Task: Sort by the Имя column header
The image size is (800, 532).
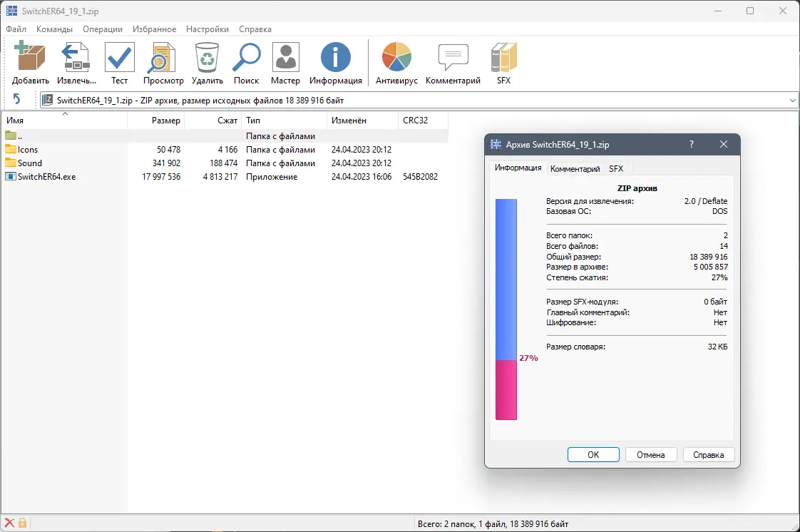Action: tap(63, 121)
